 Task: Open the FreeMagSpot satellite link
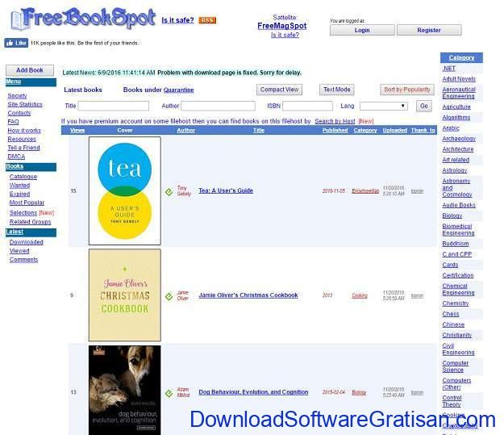(282, 26)
